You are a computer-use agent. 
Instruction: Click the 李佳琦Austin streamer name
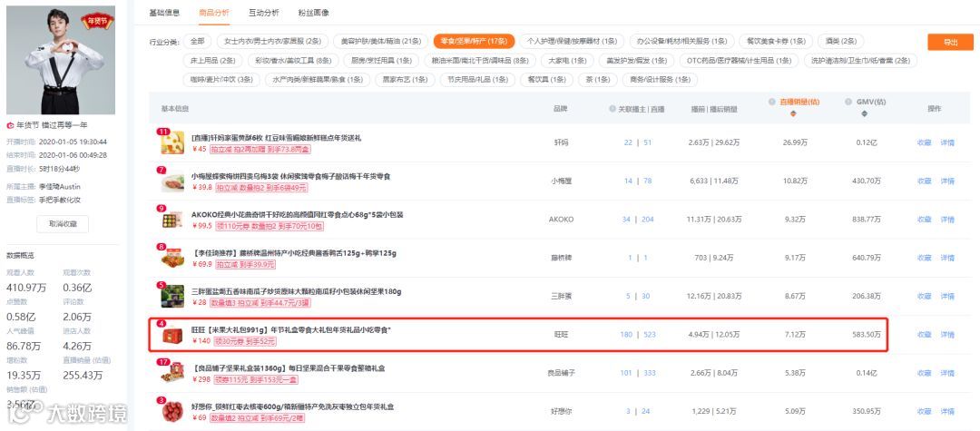(x=60, y=187)
